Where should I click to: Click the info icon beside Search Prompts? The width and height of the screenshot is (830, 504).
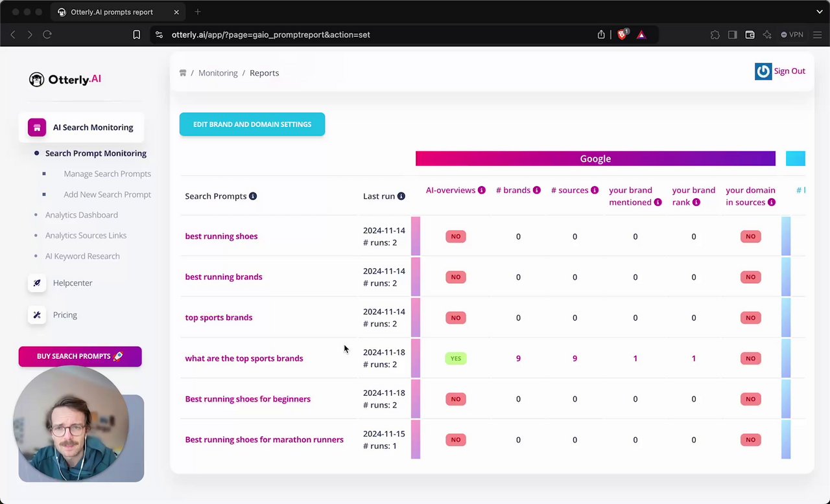[x=253, y=196]
